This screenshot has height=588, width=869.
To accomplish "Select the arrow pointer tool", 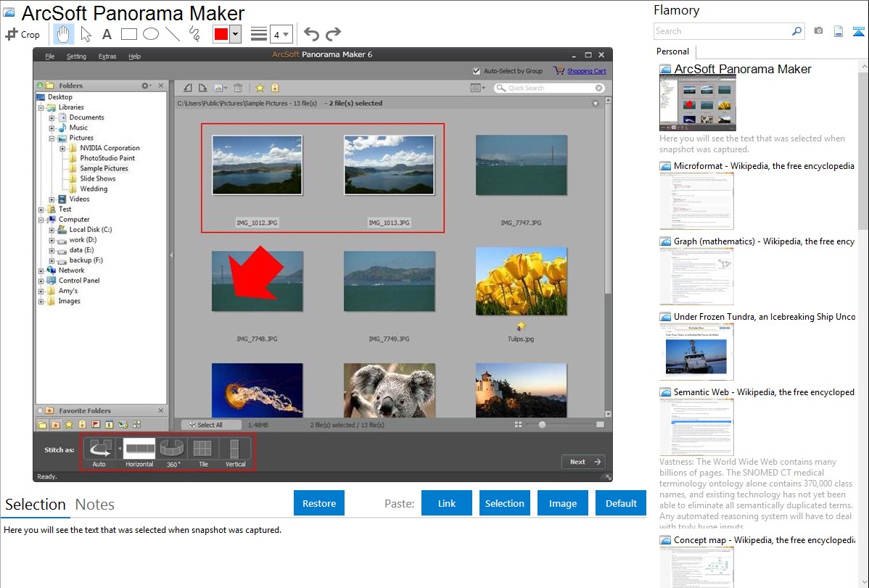I will coord(86,34).
